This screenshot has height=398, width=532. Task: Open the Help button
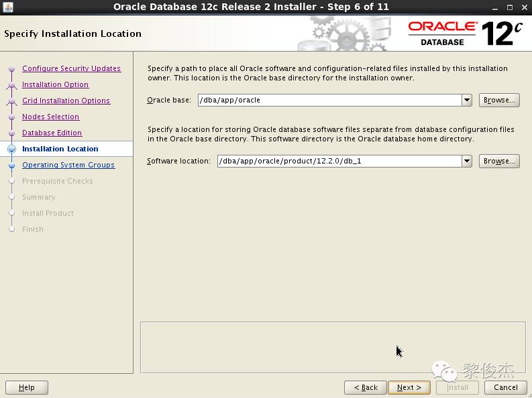27,387
